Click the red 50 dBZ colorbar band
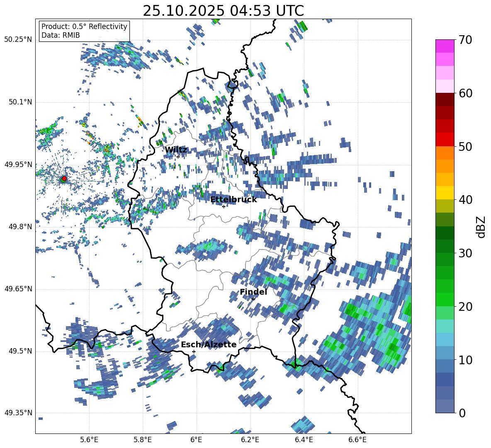Image resolution: width=491 pixels, height=448 pixels. click(x=445, y=140)
